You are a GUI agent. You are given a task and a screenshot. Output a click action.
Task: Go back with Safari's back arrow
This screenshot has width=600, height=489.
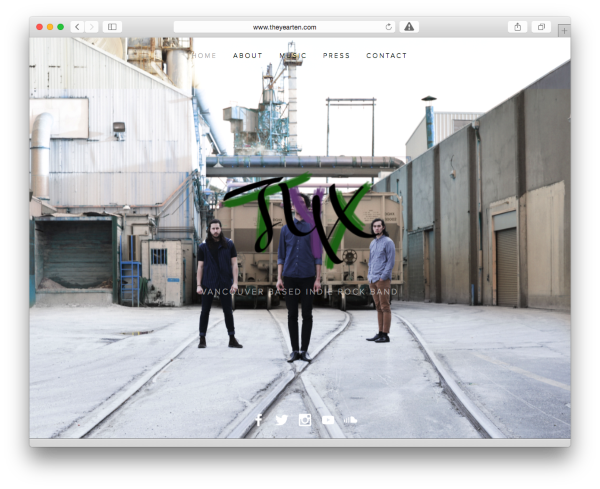click(77, 27)
